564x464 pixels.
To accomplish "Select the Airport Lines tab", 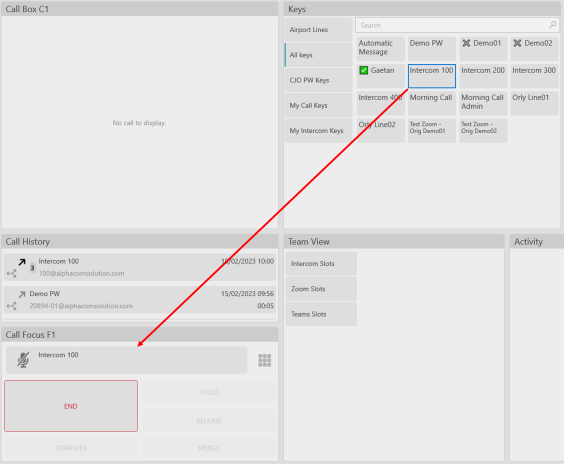I will 318,29.
